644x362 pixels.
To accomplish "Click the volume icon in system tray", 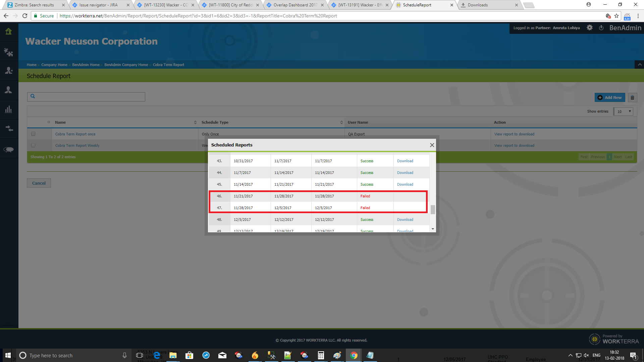I will (586, 355).
